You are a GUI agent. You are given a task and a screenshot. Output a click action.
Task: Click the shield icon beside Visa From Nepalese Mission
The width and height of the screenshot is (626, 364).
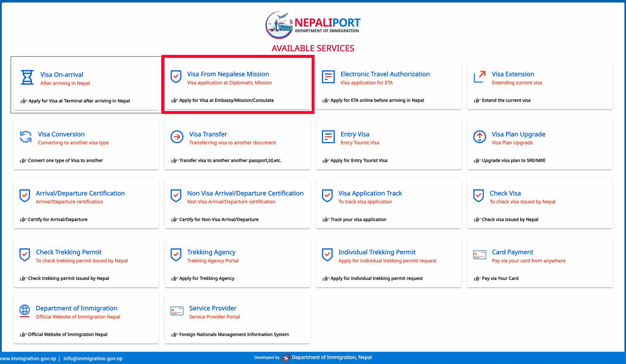176,77
